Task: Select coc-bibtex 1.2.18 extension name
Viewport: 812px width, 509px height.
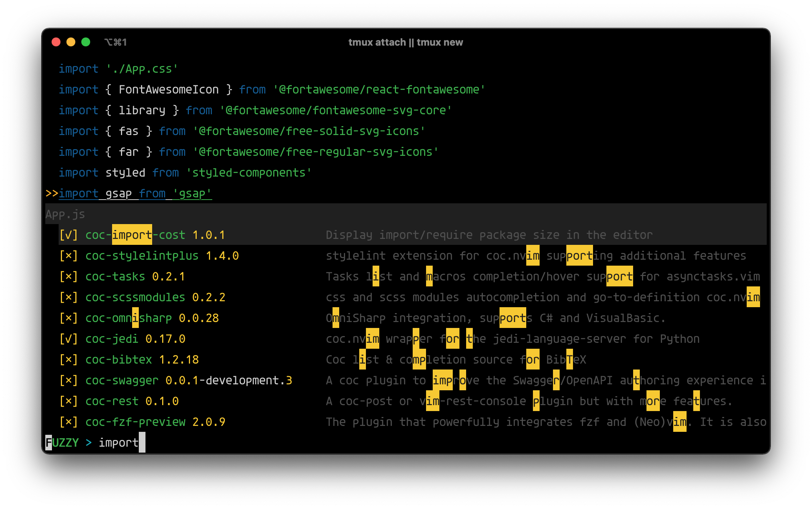Action: [142, 359]
